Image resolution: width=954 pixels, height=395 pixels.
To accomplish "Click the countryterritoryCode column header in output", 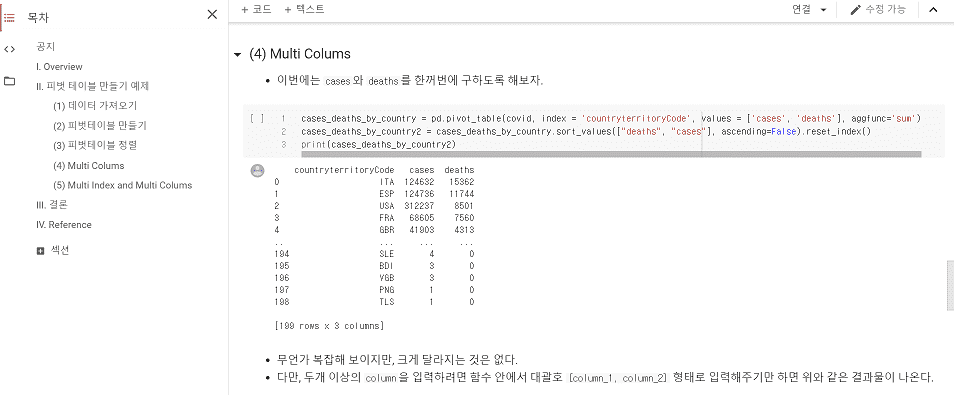I will pyautogui.click(x=344, y=170).
